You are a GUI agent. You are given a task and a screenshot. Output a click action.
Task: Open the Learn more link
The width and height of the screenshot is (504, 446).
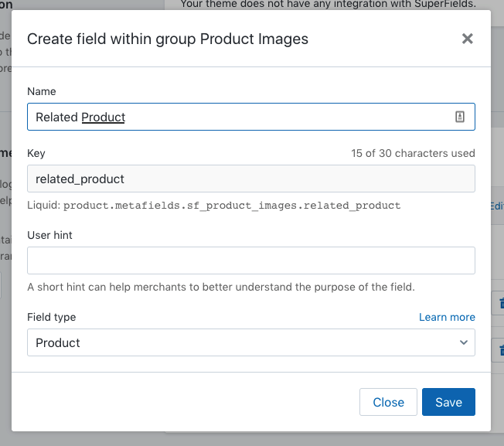447,317
